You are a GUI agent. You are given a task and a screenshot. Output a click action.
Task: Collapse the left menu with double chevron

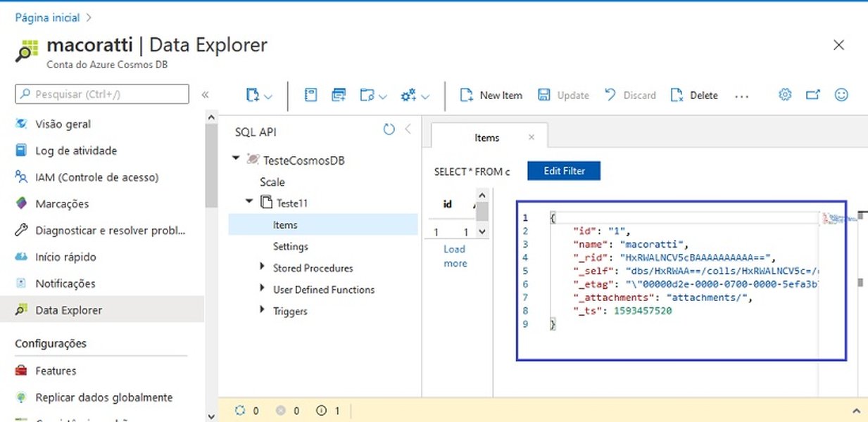click(205, 94)
